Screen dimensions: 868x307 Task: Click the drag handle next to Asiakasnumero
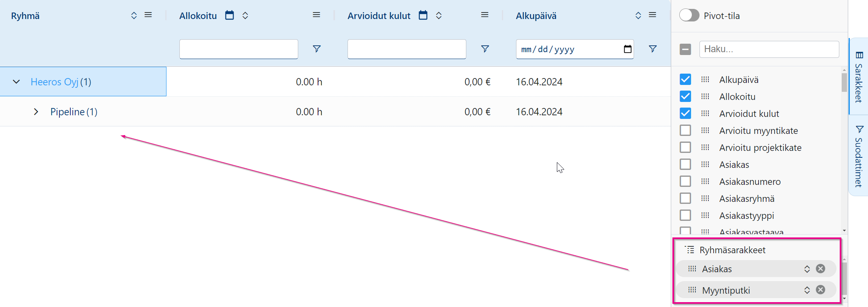click(x=705, y=182)
